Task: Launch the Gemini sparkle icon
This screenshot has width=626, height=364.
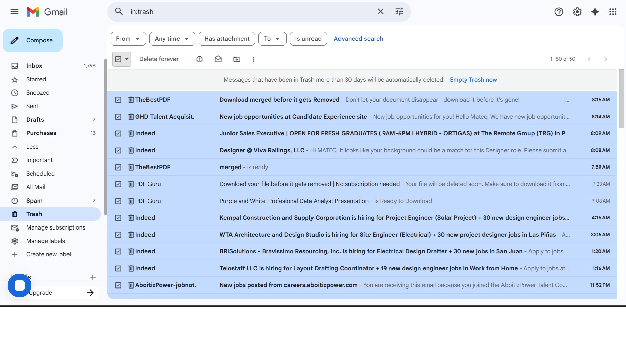Action: pyautogui.click(x=595, y=12)
